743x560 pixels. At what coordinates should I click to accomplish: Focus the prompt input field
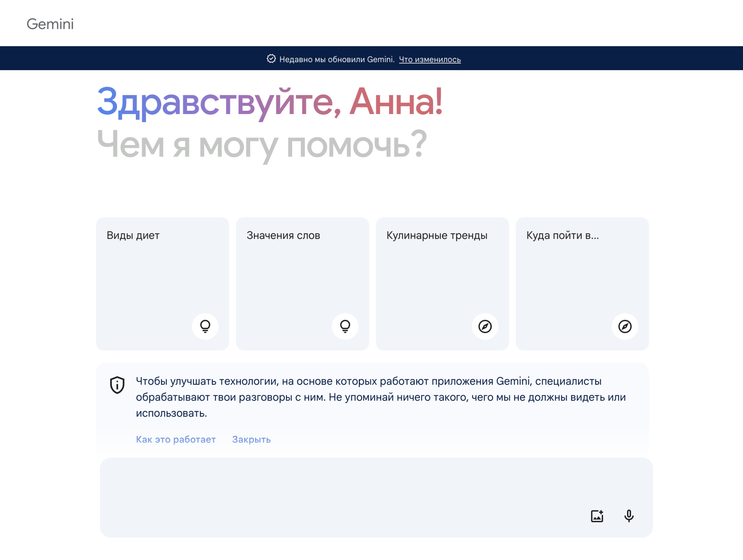[x=376, y=497]
